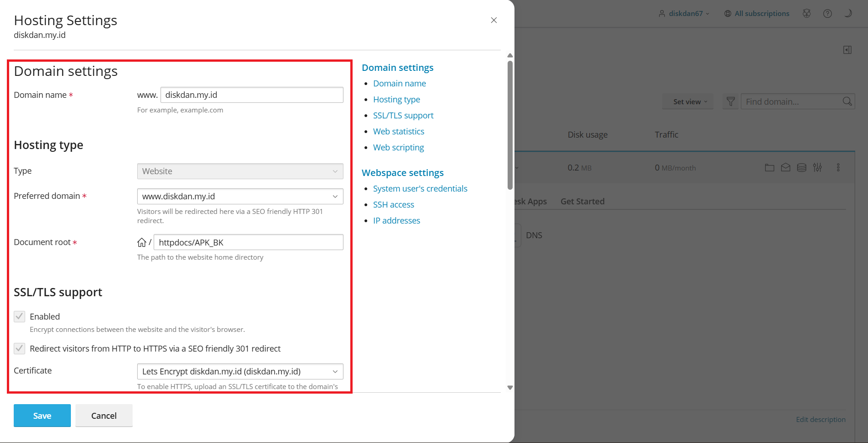Viewport: 868px width, 443px height.
Task: Click the Plesk University owl icon
Action: coord(807,14)
